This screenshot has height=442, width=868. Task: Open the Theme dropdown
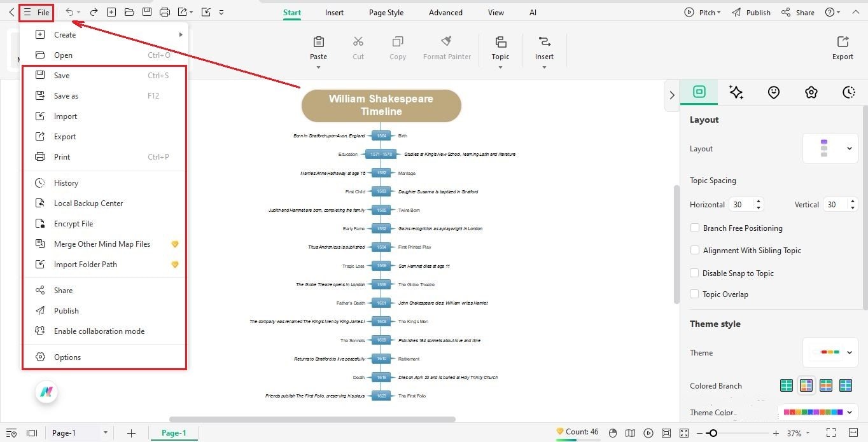[830, 352]
